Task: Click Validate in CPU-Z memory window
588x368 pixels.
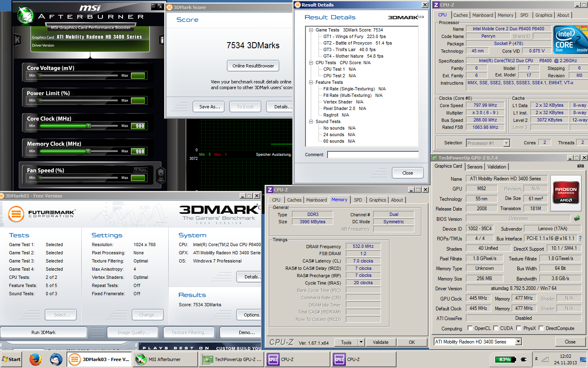Action: (x=381, y=342)
